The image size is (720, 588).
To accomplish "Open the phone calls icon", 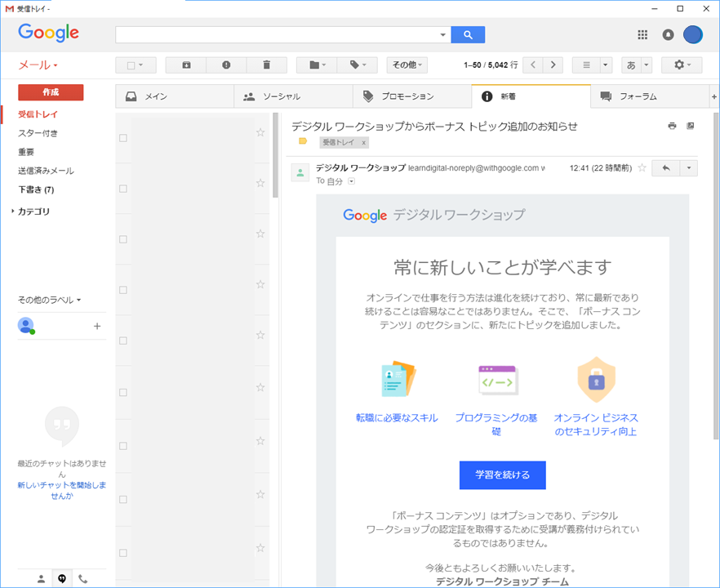I will 83,579.
